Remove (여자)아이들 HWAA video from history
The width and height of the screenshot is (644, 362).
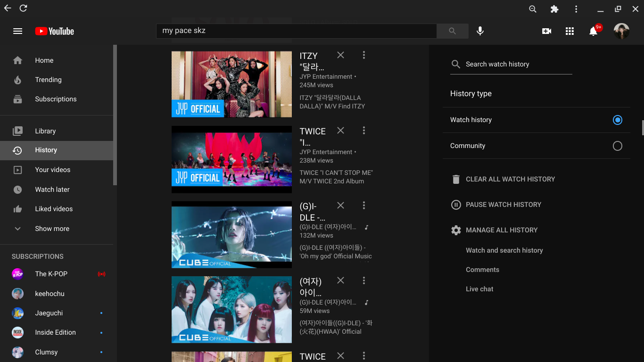click(340, 280)
